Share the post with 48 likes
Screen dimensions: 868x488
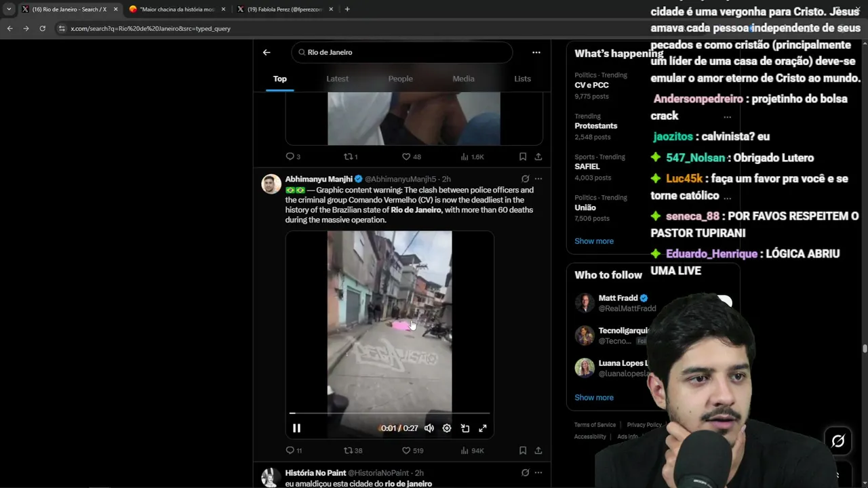tap(538, 157)
